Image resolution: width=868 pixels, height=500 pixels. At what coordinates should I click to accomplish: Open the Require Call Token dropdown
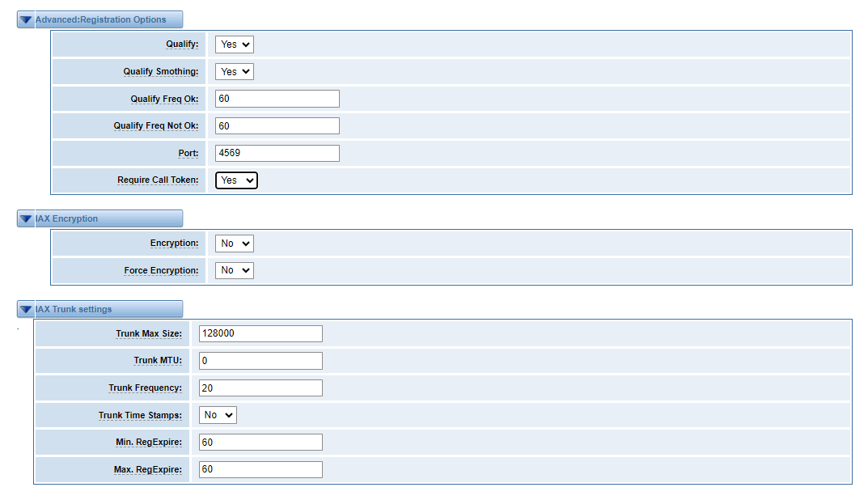click(x=236, y=180)
